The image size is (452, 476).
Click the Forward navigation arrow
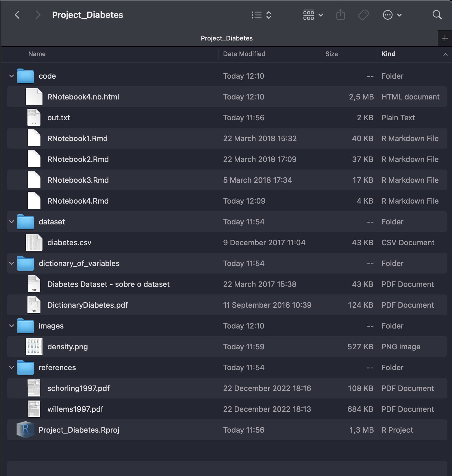click(x=38, y=15)
